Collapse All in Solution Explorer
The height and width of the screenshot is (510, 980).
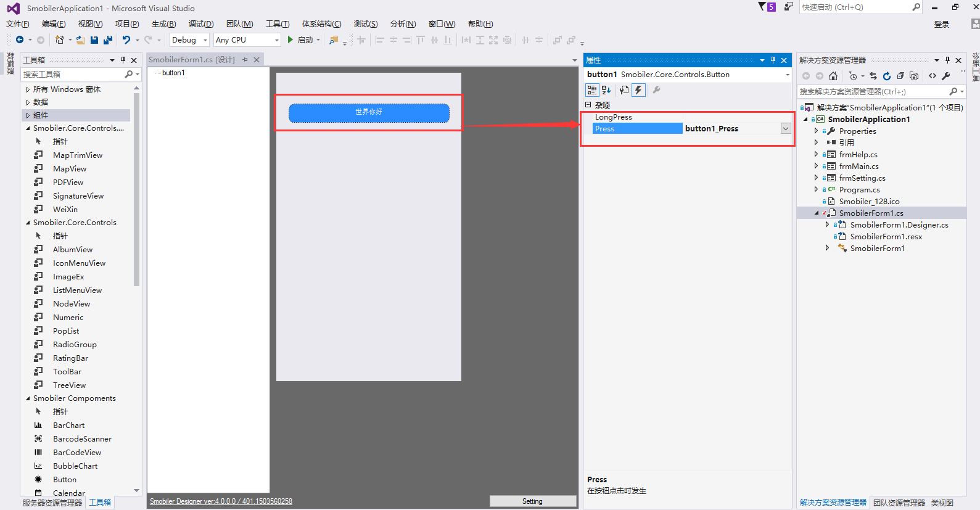pos(900,76)
